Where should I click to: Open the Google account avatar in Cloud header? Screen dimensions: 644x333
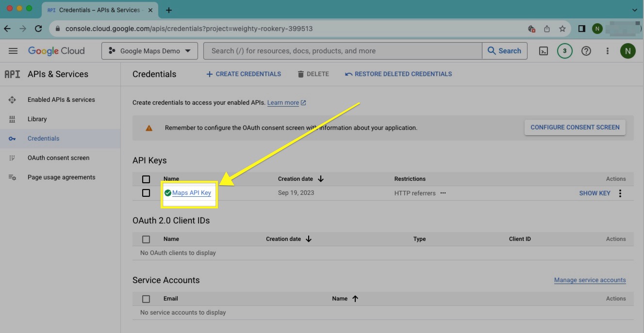[628, 51]
